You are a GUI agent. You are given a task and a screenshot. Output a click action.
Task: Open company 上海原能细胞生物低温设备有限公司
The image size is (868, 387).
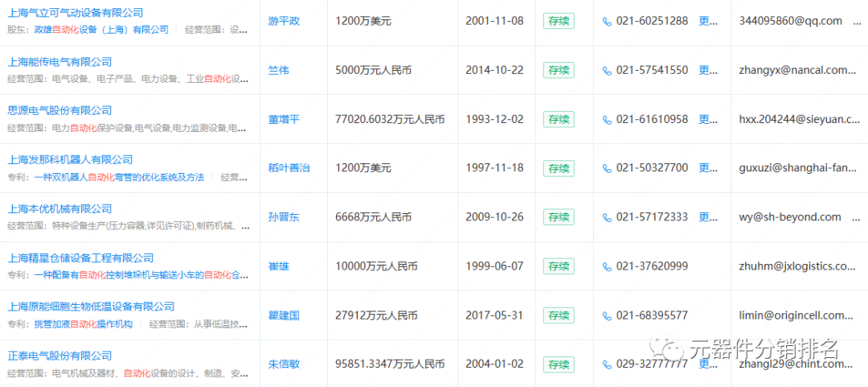click(x=92, y=307)
